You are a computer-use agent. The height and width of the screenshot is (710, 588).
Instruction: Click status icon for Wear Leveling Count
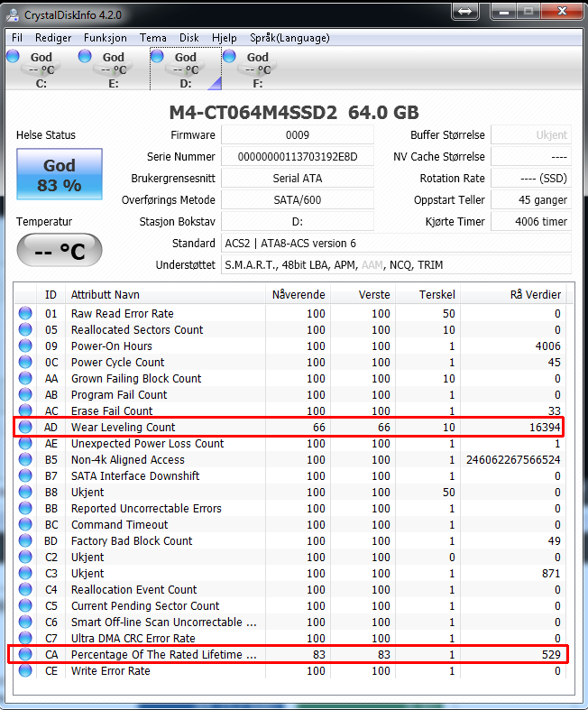pos(25,427)
